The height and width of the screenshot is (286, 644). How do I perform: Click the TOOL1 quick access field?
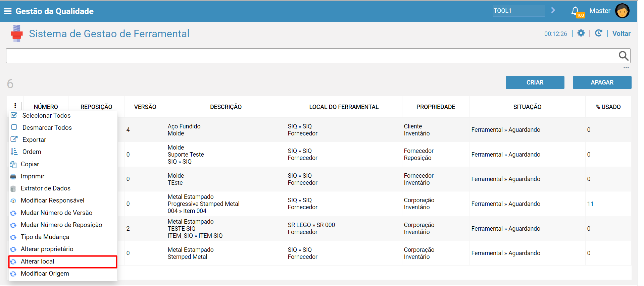[519, 10]
